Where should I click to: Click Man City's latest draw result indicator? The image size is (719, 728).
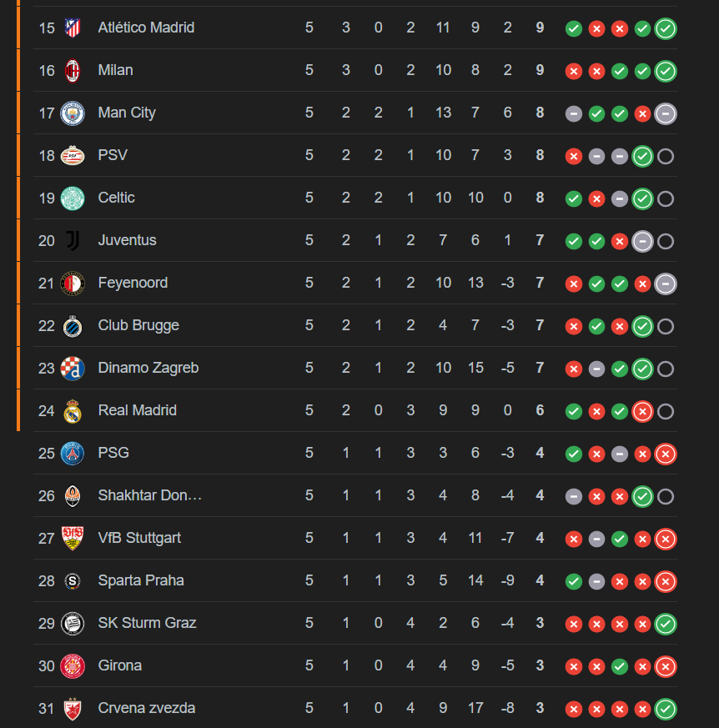click(666, 113)
